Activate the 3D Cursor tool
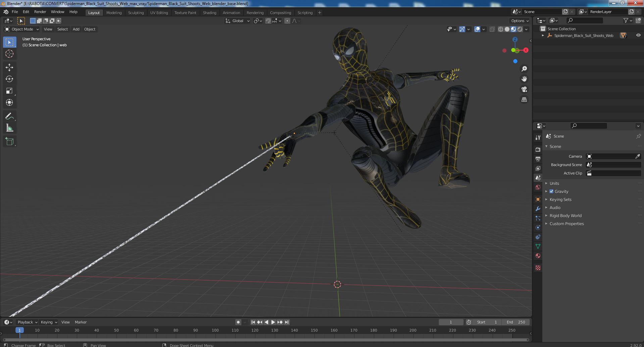Screen dimensions: 644x347 click(9, 54)
